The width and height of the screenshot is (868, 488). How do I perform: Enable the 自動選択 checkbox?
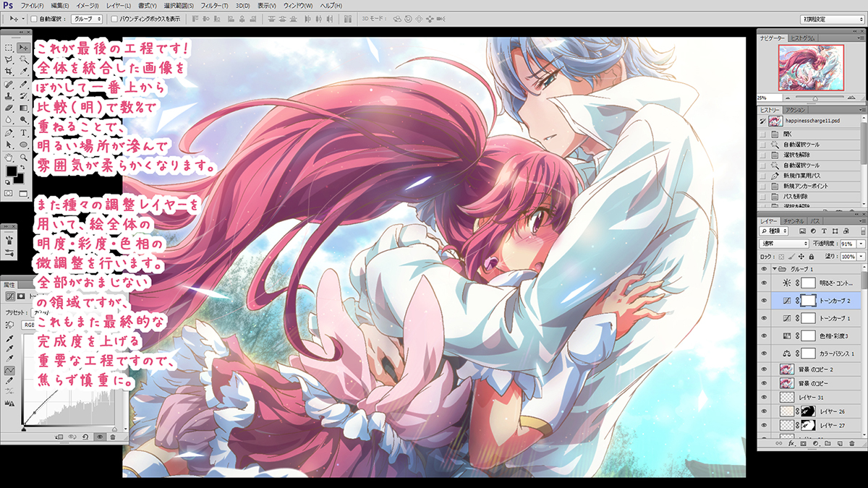34,18
